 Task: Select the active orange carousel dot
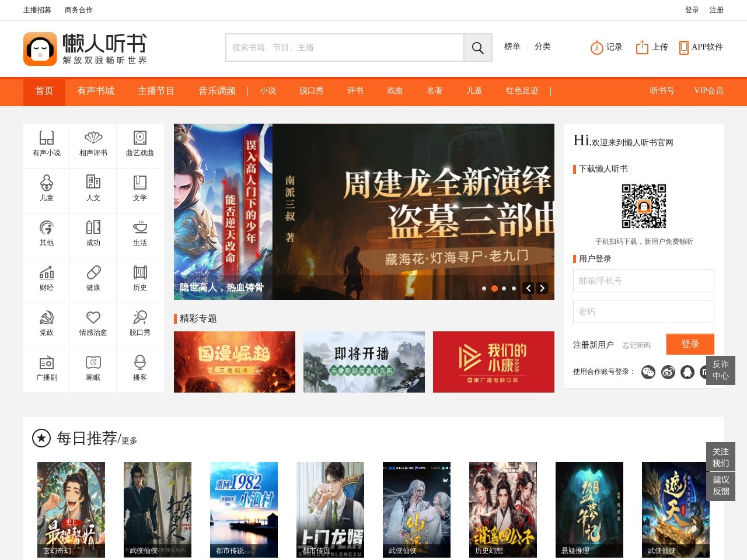(x=494, y=288)
